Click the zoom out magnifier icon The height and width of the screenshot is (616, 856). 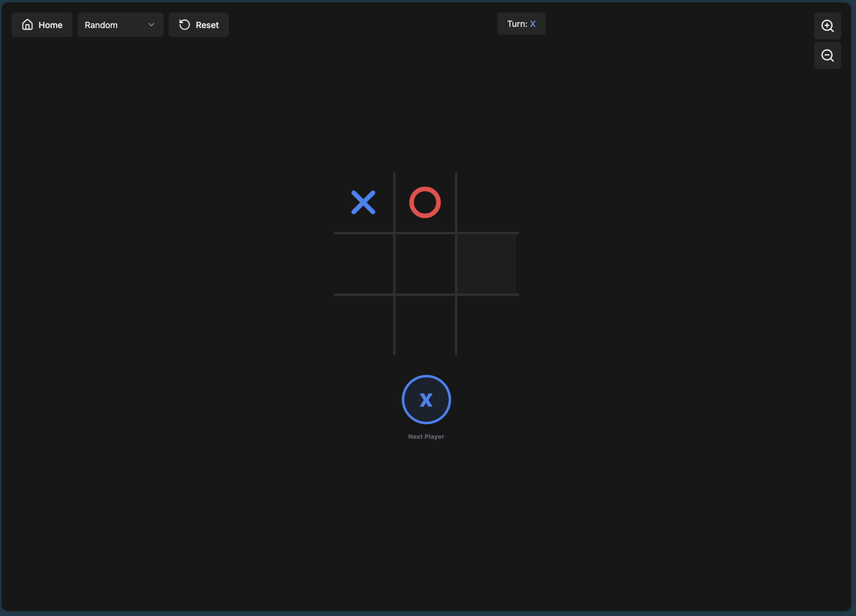click(x=827, y=55)
